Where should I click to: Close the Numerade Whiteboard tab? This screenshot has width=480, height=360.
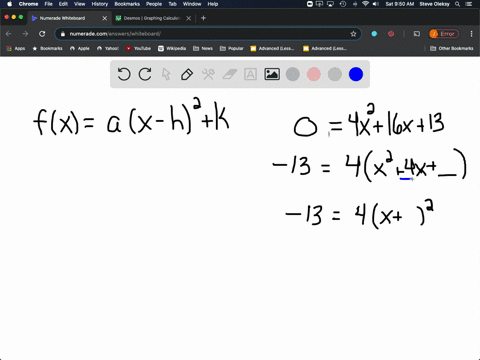[105, 18]
